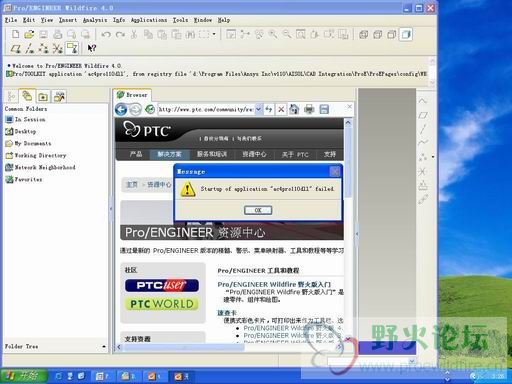Viewport: 512px width, 384px height.
Task: Select the Browser tab
Action: tap(132, 95)
